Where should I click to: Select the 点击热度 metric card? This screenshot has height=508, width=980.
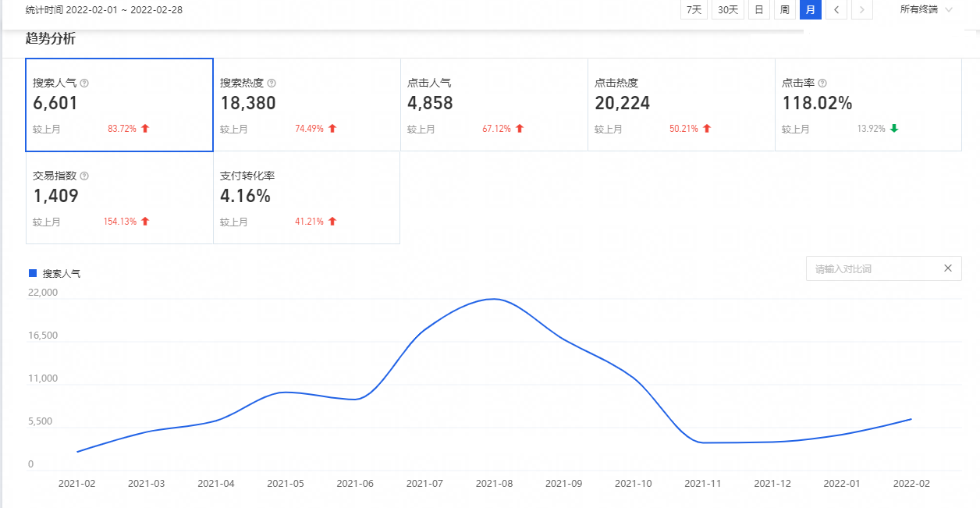click(681, 105)
